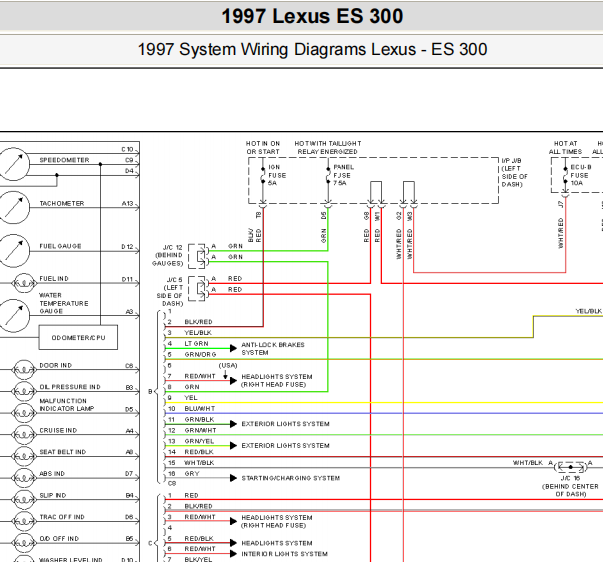The image size is (603, 562).
Task: Click the DOOR IND lamp symbol
Action: point(24,370)
